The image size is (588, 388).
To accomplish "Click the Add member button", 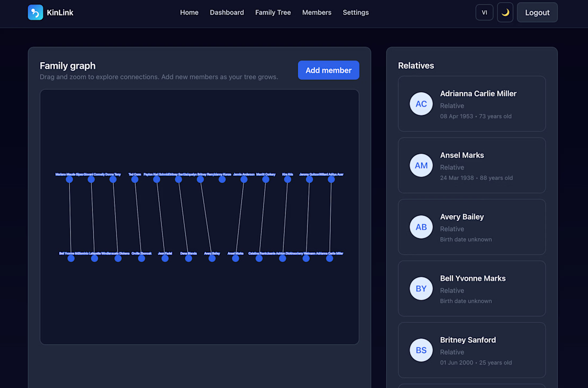I will (x=328, y=70).
